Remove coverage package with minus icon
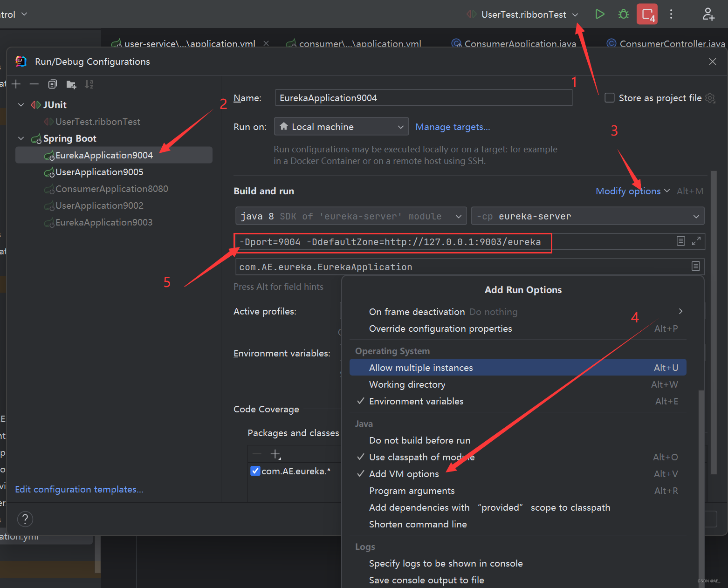728x588 pixels. (x=257, y=454)
